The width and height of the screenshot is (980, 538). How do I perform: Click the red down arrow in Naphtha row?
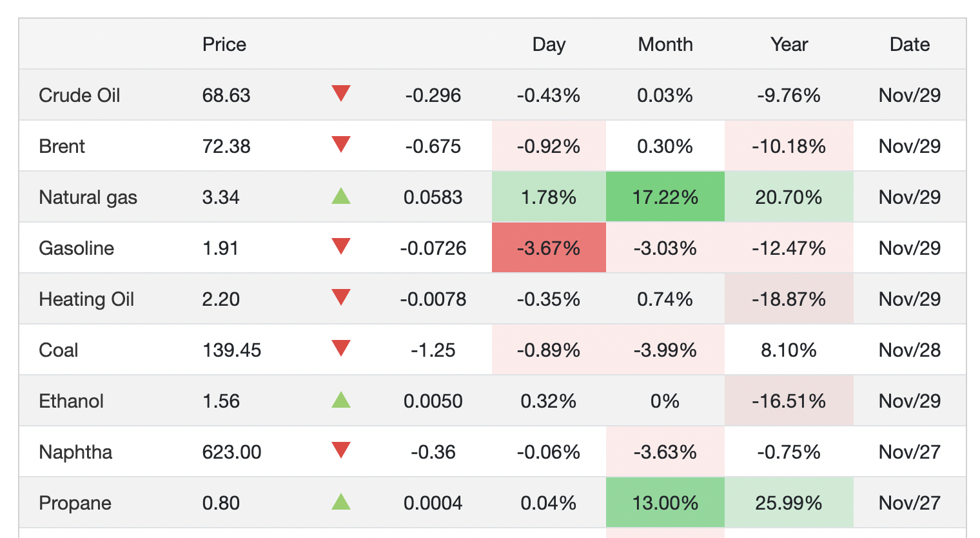click(x=340, y=450)
